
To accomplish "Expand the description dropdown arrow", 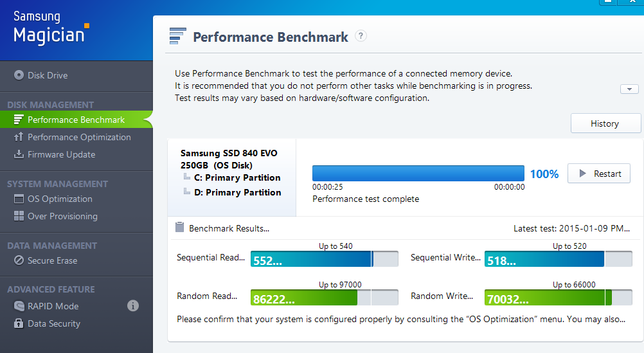I will 629,89.
